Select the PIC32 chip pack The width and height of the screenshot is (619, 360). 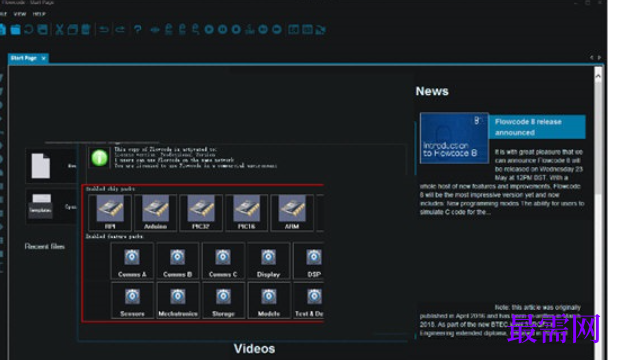pos(201,212)
